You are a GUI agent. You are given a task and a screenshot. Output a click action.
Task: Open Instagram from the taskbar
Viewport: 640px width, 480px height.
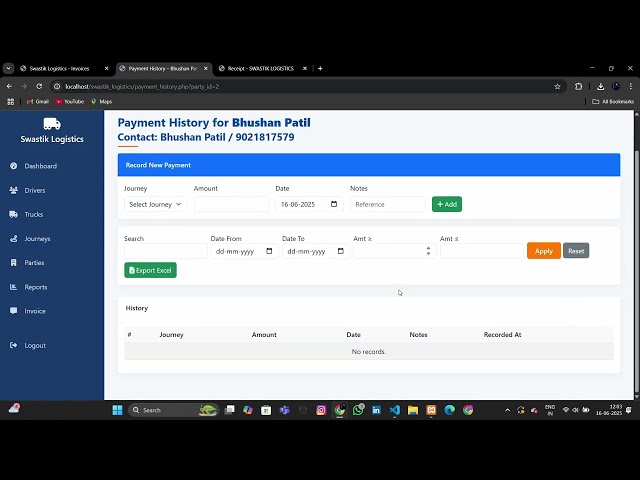coord(321,410)
